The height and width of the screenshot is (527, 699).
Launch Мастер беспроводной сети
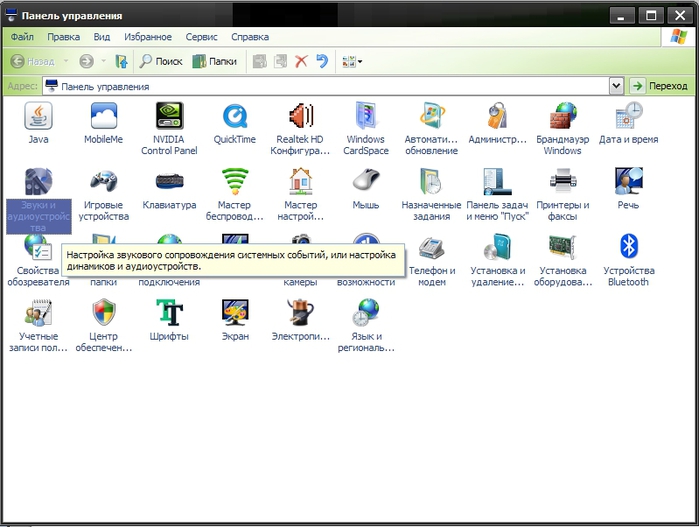coord(234,194)
